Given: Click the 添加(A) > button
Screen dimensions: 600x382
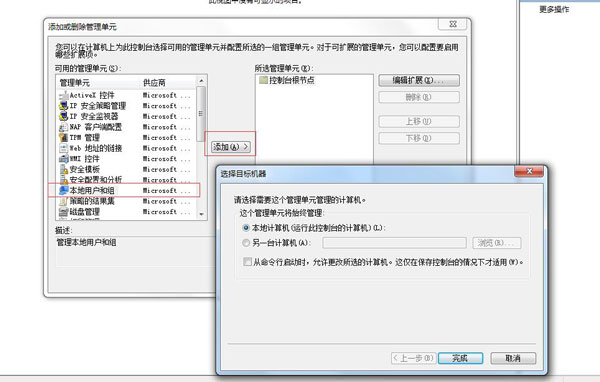Looking at the screenshot, I should coord(231,147).
